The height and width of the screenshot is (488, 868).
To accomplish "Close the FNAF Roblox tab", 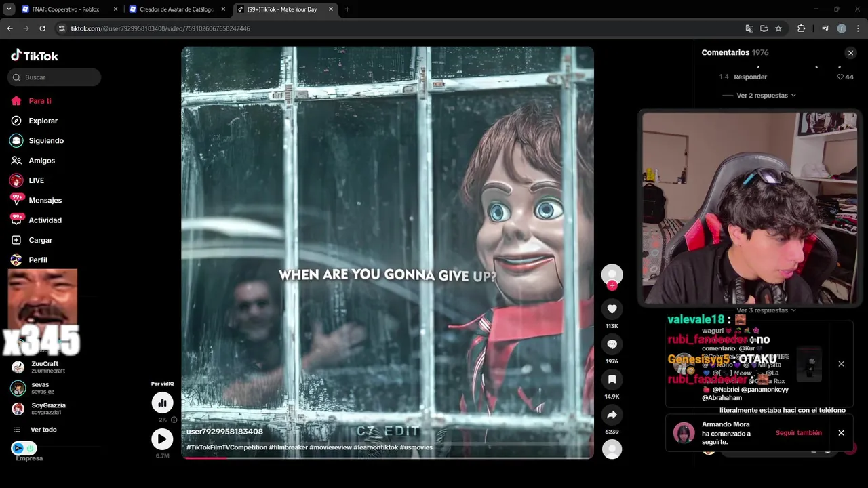I will pyautogui.click(x=115, y=9).
